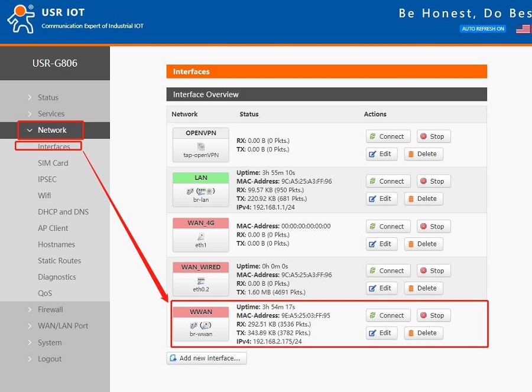Click the orange Interfaces page heading
The width and height of the screenshot is (532, 392).
pyautogui.click(x=326, y=71)
